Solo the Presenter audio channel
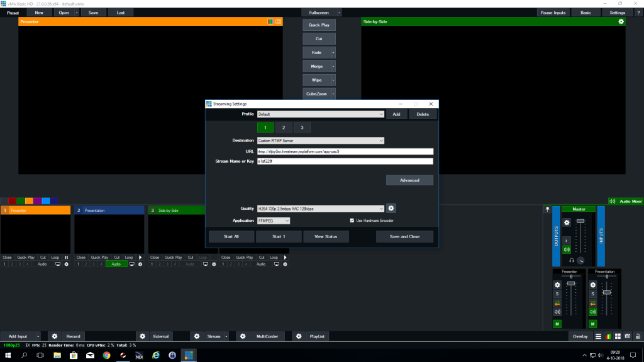Viewport: 644px width, 362px height. click(x=557, y=293)
